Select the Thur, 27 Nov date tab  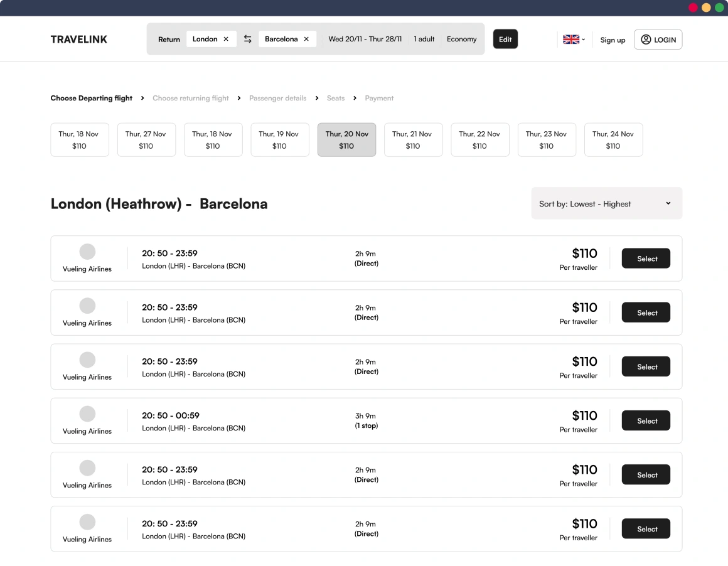[146, 139]
